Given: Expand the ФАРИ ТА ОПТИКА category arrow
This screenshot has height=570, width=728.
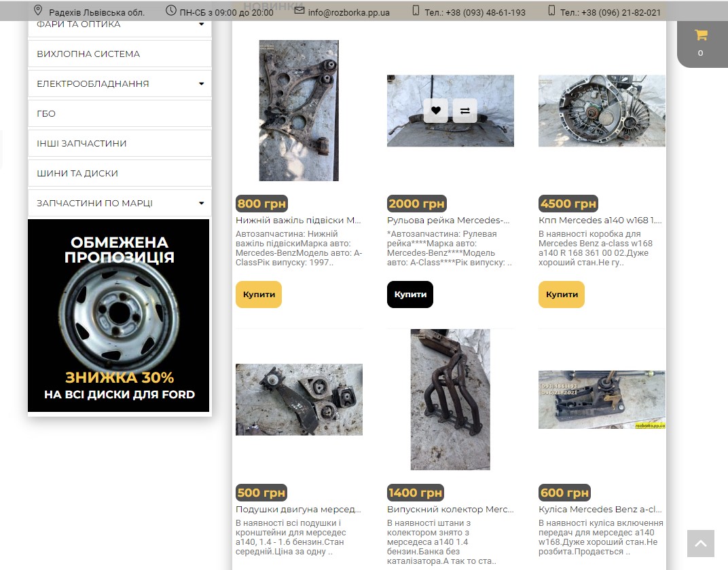Looking at the screenshot, I should [x=202, y=24].
